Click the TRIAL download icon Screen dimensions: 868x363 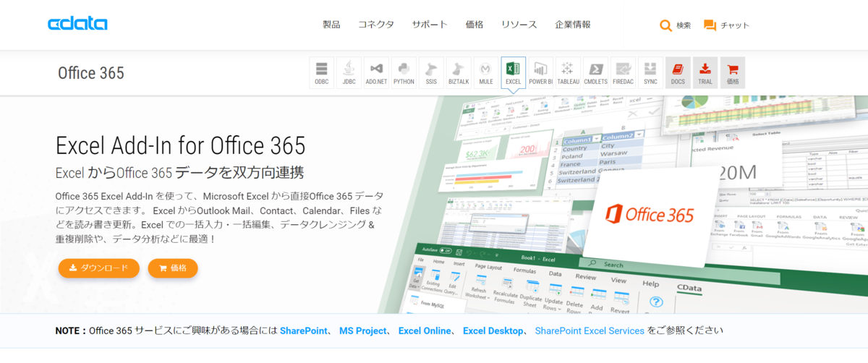tap(705, 73)
